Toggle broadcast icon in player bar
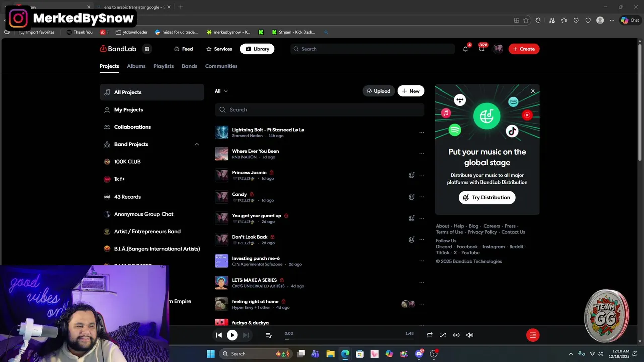Viewport: 644px width, 362px height. tap(456, 335)
